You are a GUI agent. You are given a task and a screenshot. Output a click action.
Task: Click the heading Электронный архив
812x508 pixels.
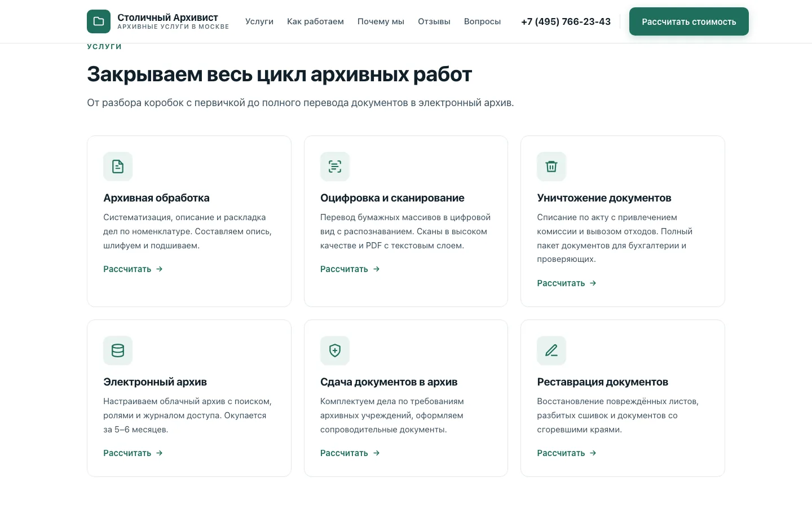click(155, 382)
